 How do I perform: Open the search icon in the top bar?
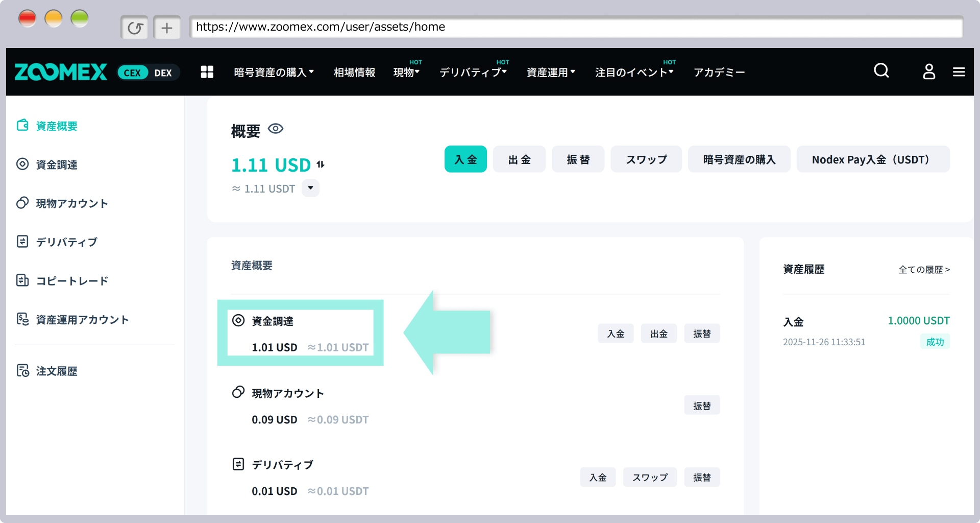881,71
